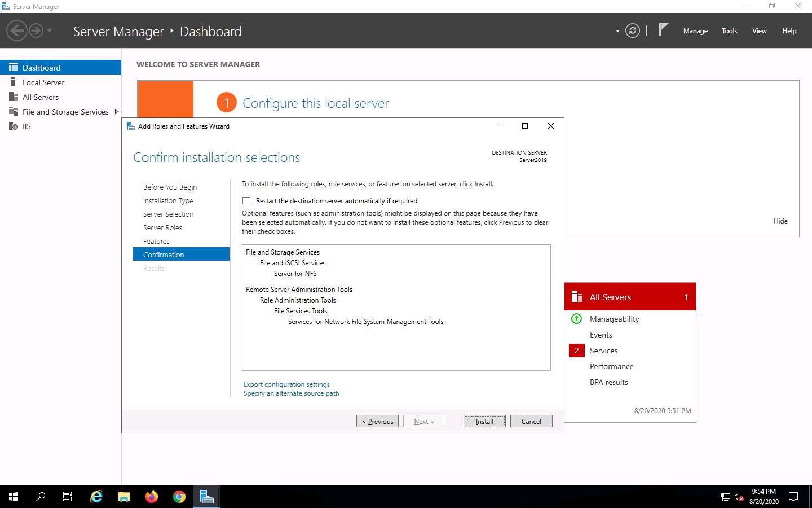The image size is (812, 508).
Task: Select Dashboard in the left navigation
Action: click(60, 67)
